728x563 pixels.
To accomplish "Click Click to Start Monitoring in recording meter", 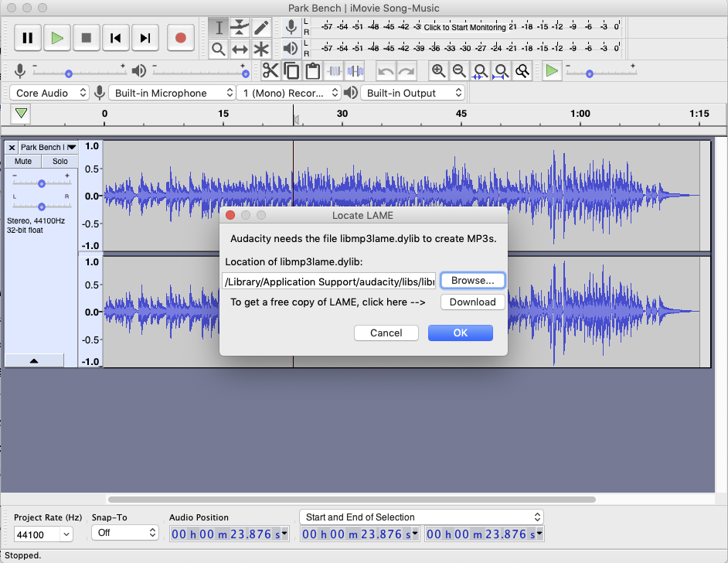I will [464, 27].
